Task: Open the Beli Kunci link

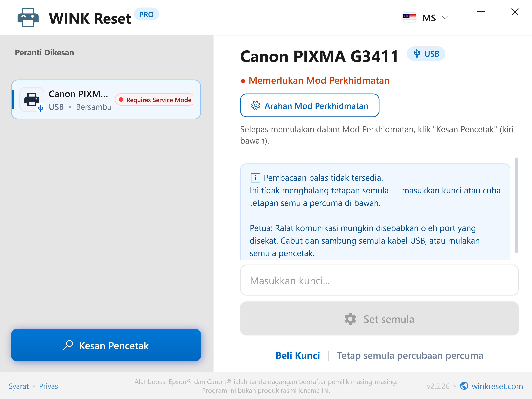Action: click(x=297, y=355)
